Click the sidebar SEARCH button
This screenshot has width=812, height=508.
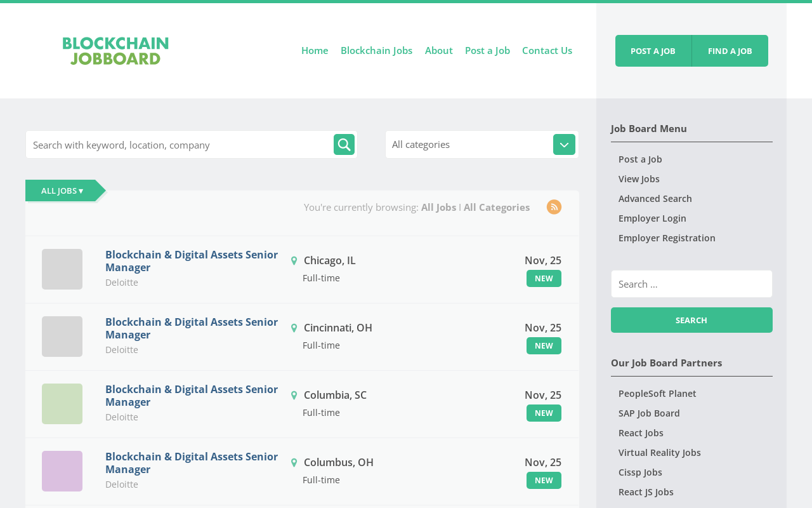pos(691,320)
